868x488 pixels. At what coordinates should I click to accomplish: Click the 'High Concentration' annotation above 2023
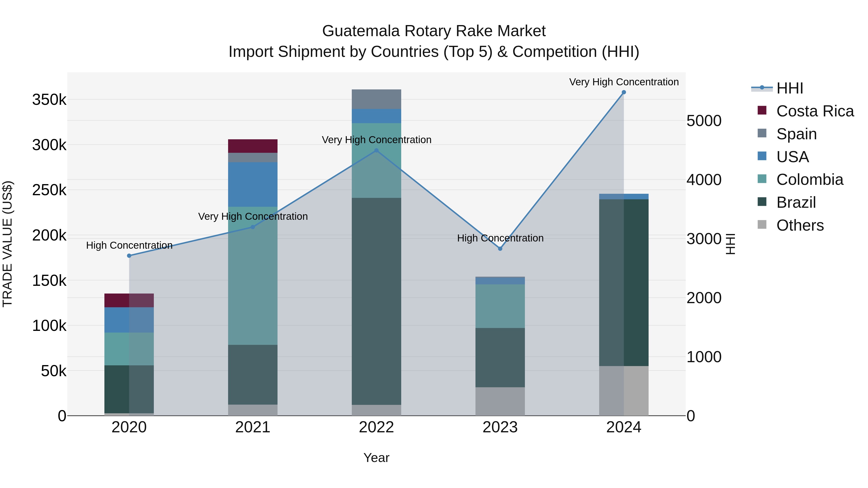coord(500,238)
